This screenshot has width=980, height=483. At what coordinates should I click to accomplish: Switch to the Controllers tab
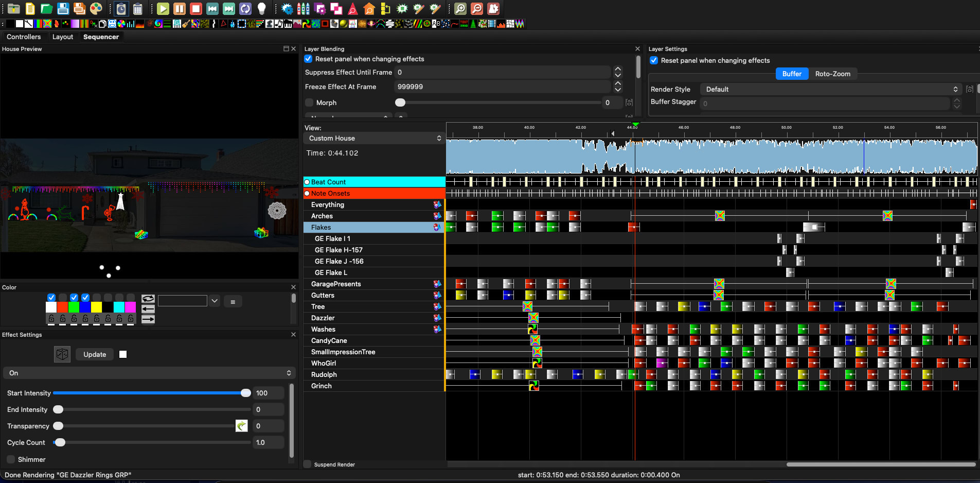(24, 37)
